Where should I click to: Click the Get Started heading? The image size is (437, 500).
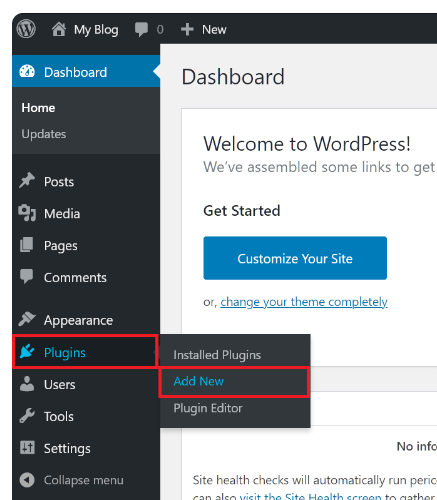pyautogui.click(x=242, y=211)
